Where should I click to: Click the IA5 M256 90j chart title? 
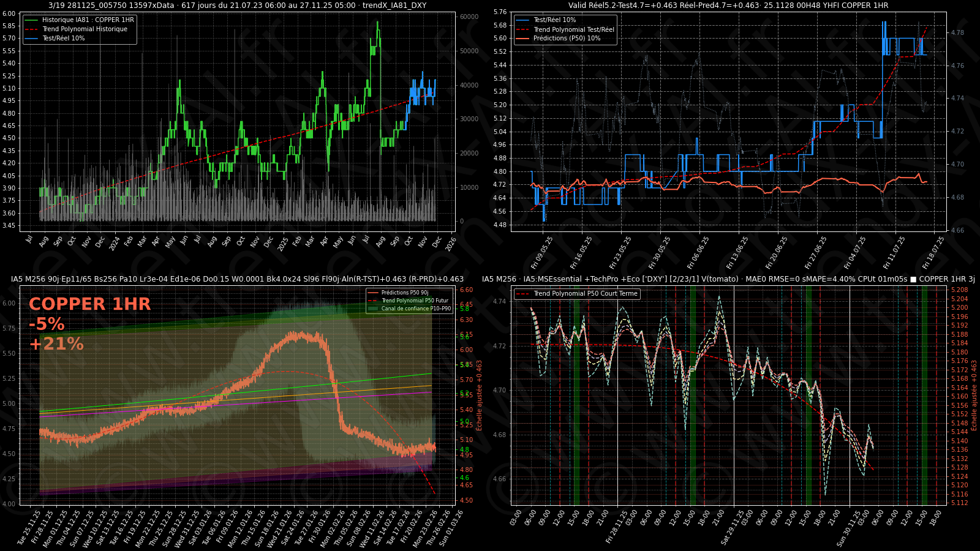pos(237,279)
